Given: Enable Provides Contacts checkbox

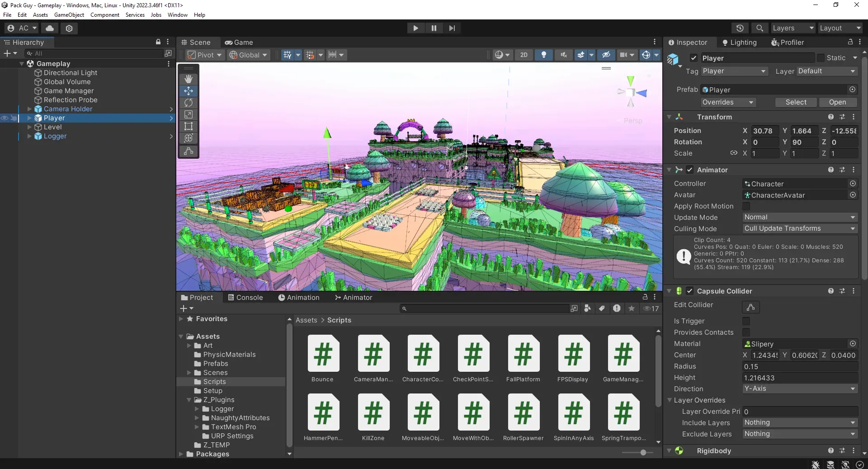Looking at the screenshot, I should coord(746,332).
